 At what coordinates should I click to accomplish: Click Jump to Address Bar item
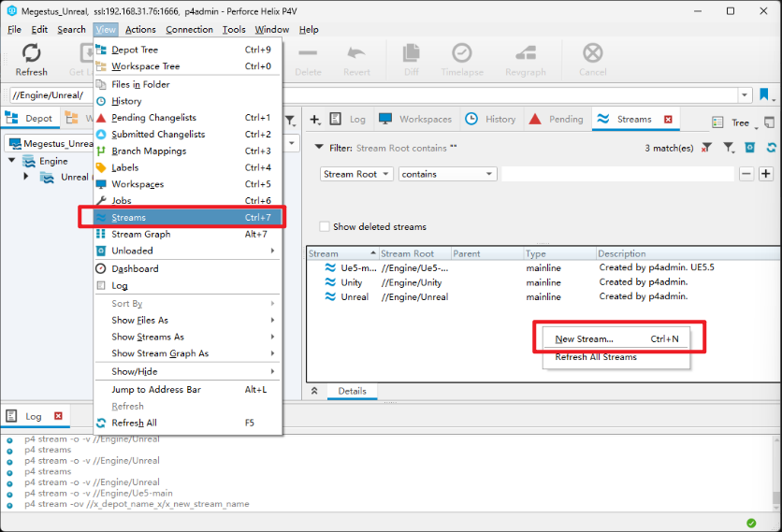tap(187, 389)
